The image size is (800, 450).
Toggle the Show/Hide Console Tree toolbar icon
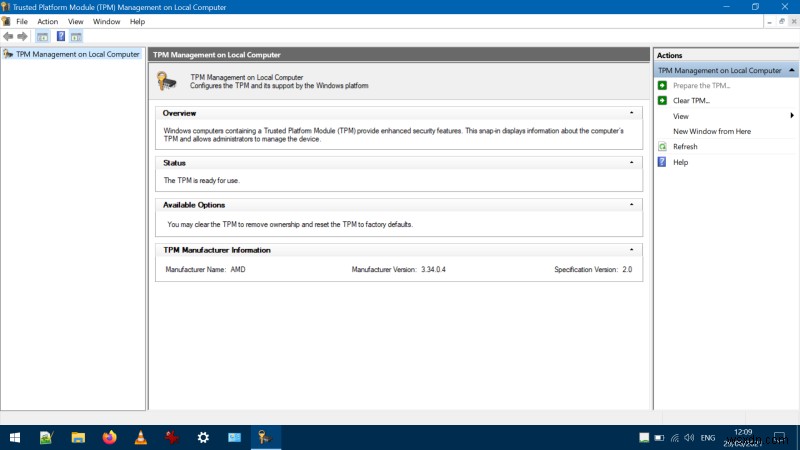tap(42, 37)
